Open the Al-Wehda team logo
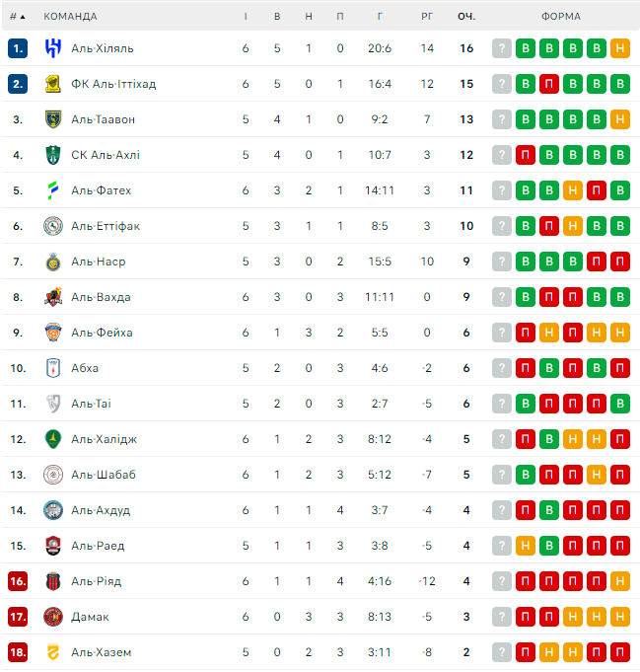The image size is (640, 672). pos(53,297)
